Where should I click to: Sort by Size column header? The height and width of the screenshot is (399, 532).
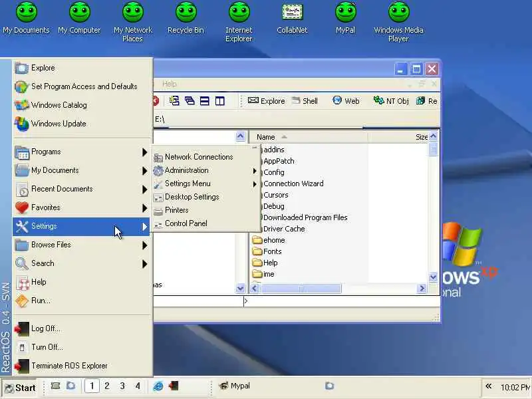point(398,137)
